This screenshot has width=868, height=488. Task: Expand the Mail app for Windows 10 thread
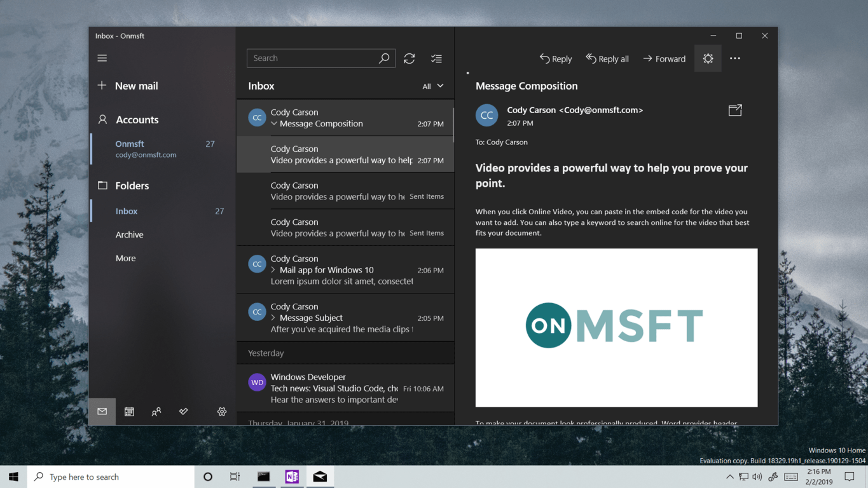click(x=274, y=270)
